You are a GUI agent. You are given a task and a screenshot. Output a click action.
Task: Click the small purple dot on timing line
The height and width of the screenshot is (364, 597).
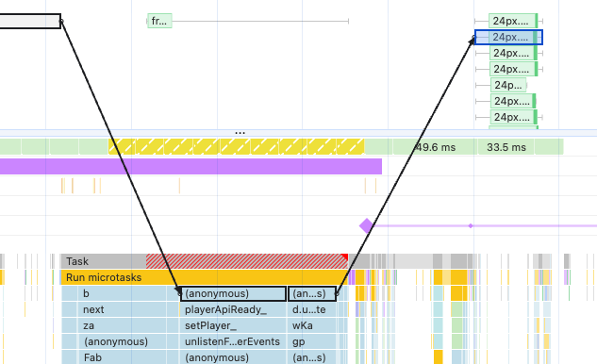pos(471,225)
